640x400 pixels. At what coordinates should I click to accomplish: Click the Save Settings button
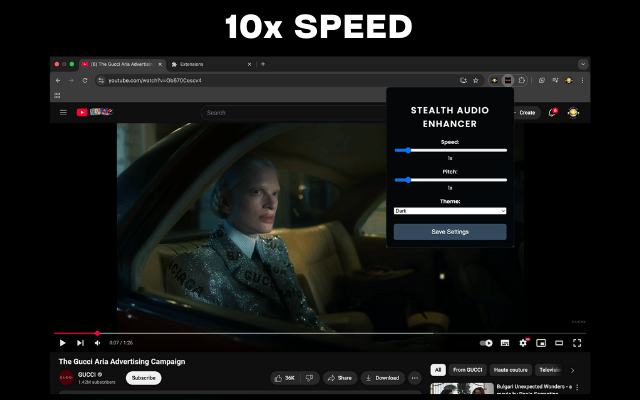coord(450,232)
